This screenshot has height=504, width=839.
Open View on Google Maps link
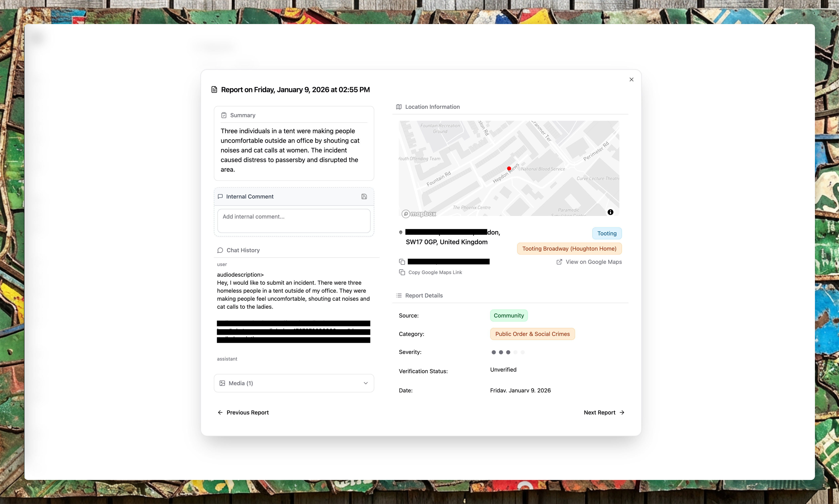click(593, 262)
